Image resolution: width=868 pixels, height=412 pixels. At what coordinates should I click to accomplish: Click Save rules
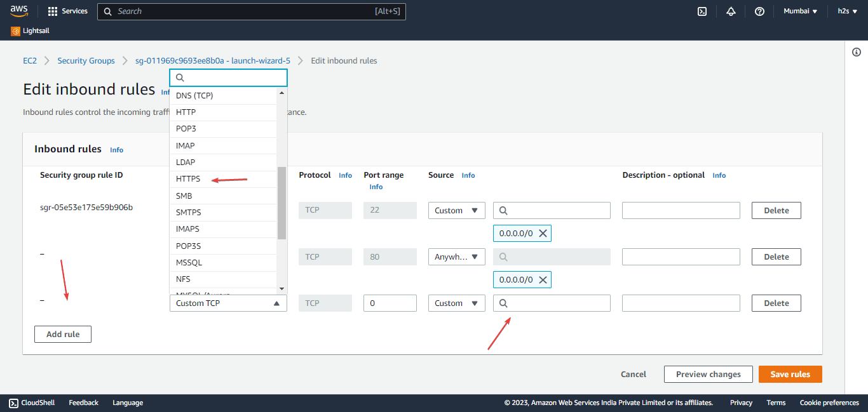[790, 375]
